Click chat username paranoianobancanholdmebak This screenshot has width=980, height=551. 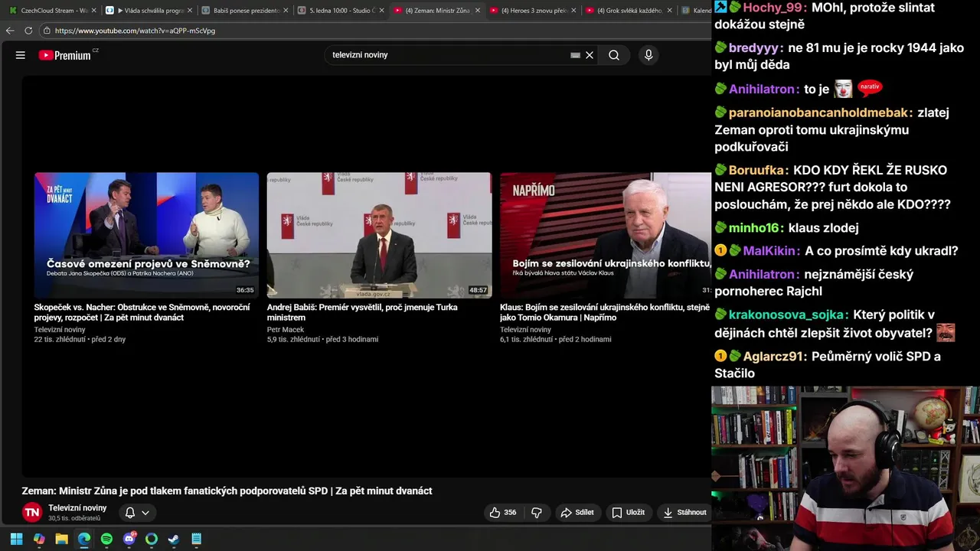point(818,112)
